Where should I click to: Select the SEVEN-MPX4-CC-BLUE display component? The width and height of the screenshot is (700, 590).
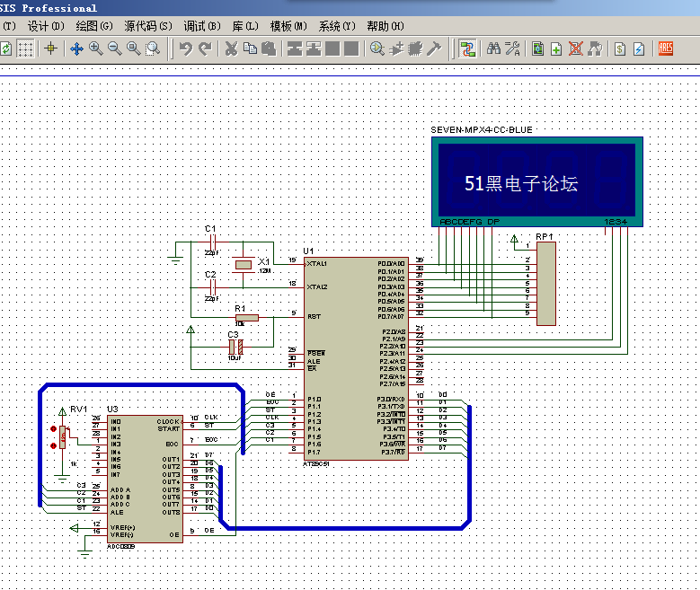(537, 181)
